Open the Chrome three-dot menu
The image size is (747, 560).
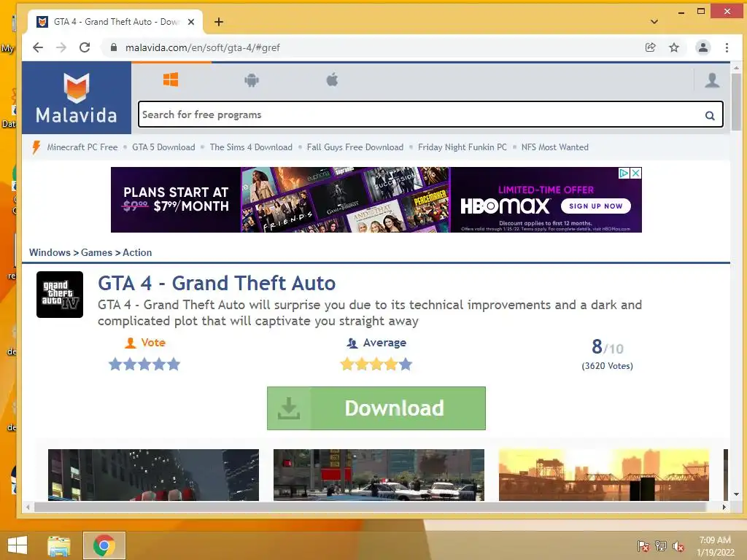727,47
